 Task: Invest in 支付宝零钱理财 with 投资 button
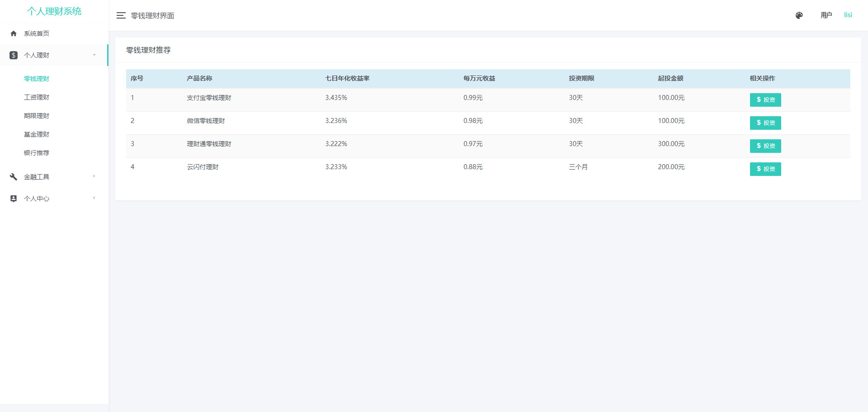[765, 100]
